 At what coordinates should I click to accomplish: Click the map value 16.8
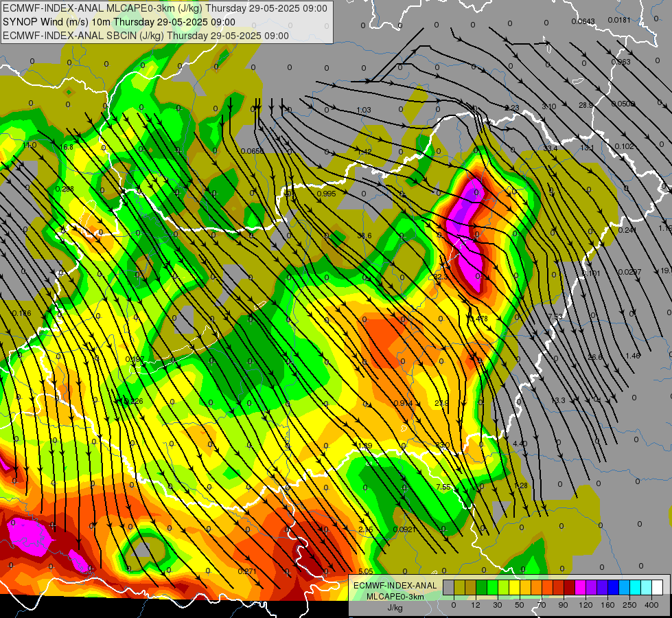click(x=67, y=147)
